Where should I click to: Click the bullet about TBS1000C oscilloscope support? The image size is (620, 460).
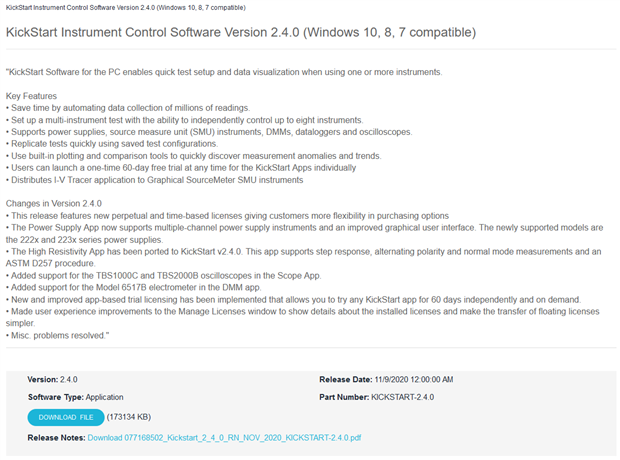(180, 275)
